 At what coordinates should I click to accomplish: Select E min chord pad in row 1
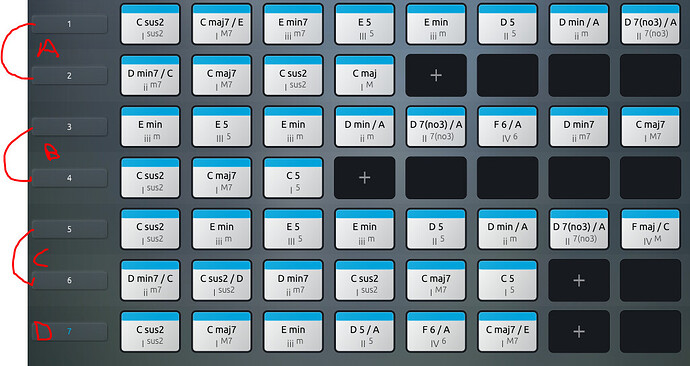(436, 24)
